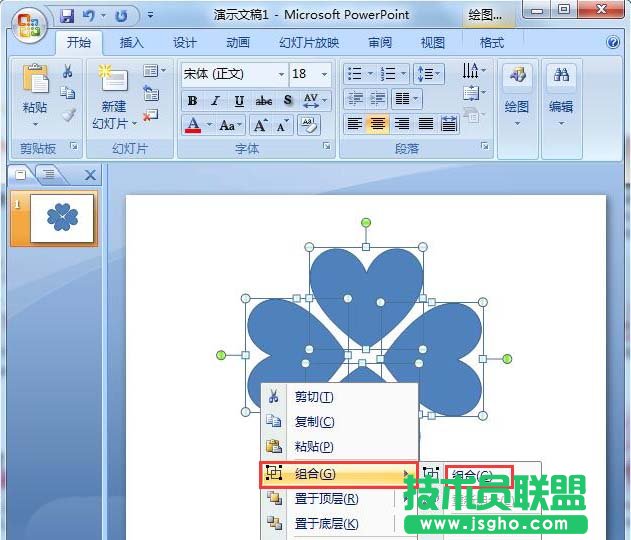Increase font size with larger A
This screenshot has height=540, width=631.
pos(260,126)
